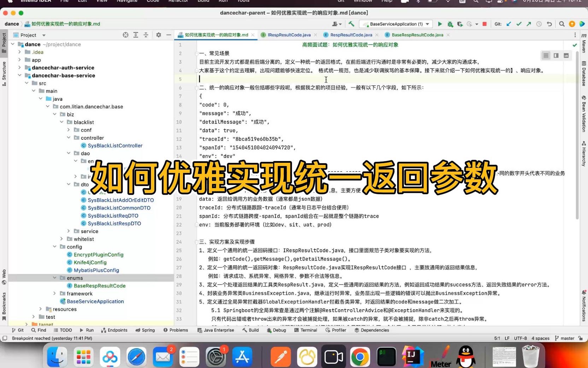Expand the service package under blacklist
The width and height of the screenshot is (588, 368).
[x=69, y=231]
